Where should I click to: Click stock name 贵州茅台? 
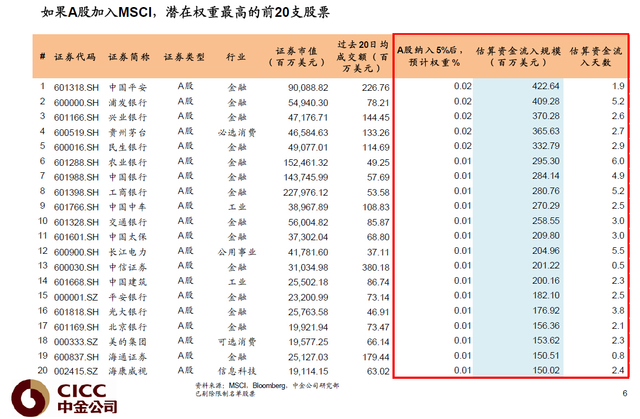coord(128,133)
